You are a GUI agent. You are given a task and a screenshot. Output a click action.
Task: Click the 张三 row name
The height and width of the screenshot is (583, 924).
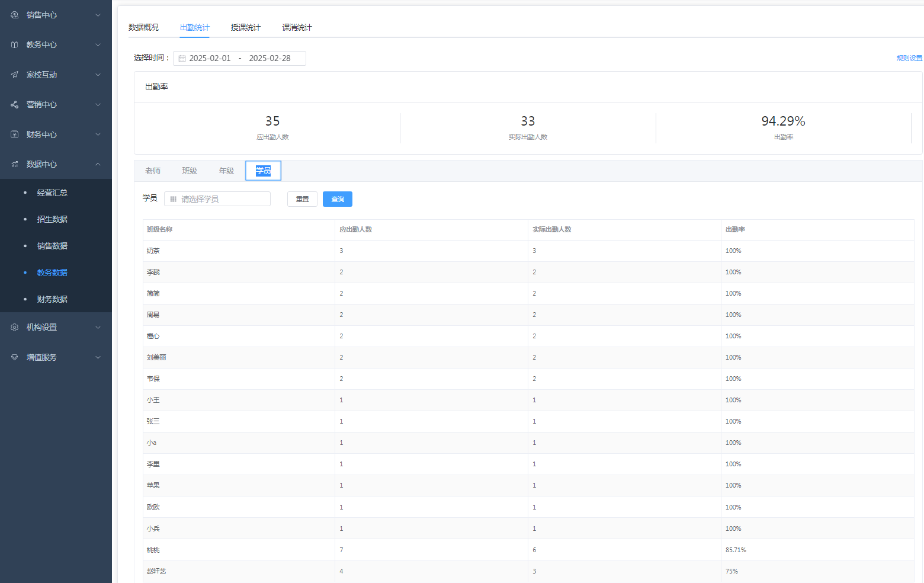[153, 421]
